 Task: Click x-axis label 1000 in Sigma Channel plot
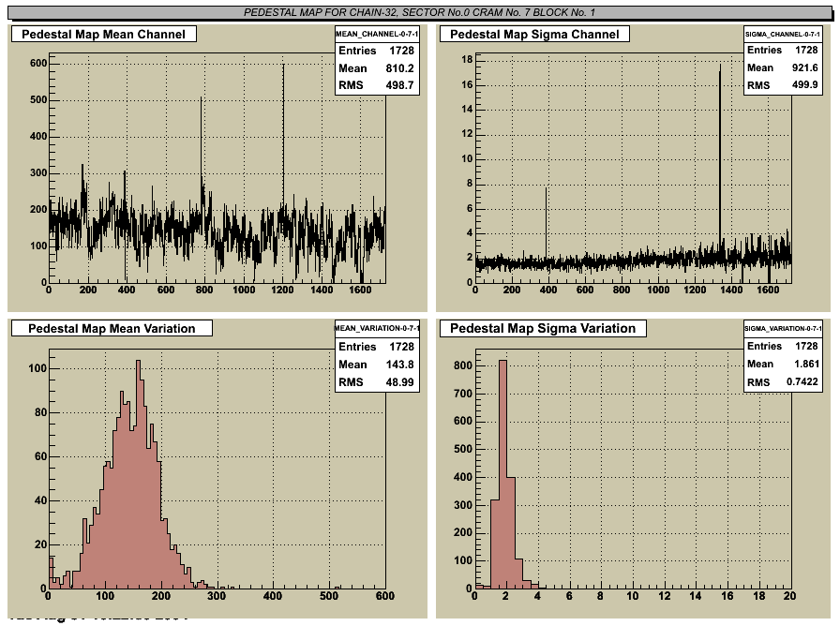tap(658, 290)
